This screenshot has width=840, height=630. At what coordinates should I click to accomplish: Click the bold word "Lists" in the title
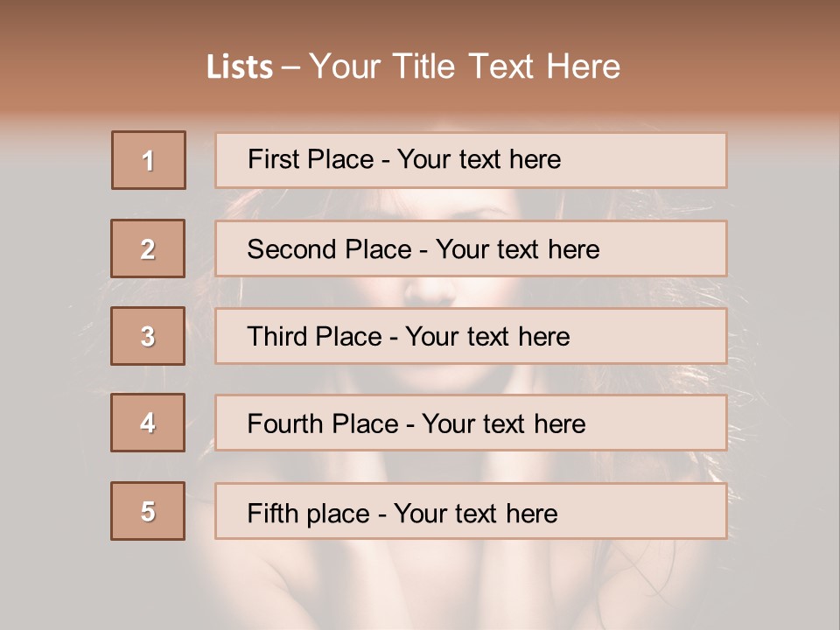tap(240, 67)
